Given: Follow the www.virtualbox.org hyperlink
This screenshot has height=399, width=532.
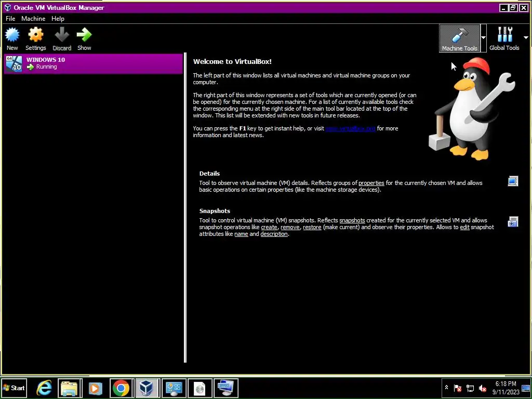Looking at the screenshot, I should click(350, 129).
